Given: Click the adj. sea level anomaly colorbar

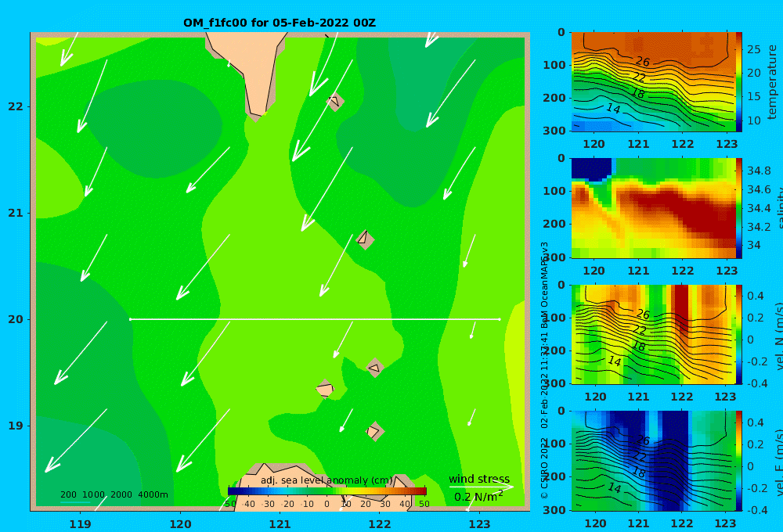Looking at the screenshot, I should 327,491.
